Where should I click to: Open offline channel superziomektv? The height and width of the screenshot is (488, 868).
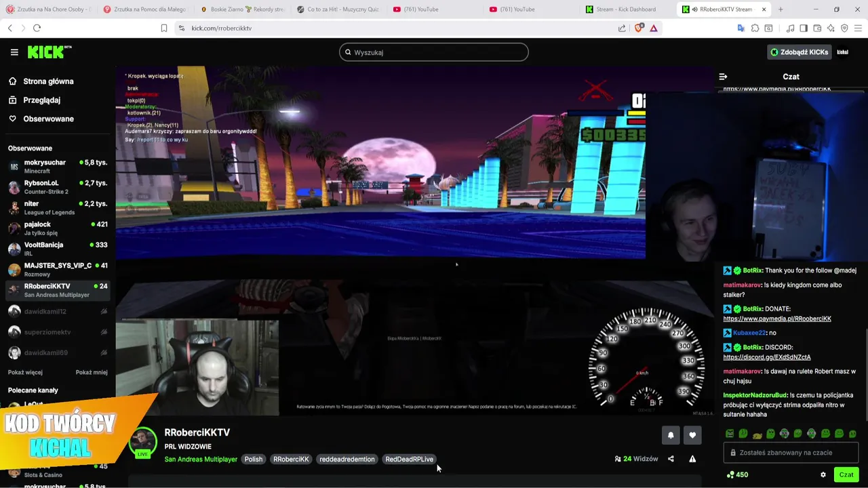[x=58, y=332]
